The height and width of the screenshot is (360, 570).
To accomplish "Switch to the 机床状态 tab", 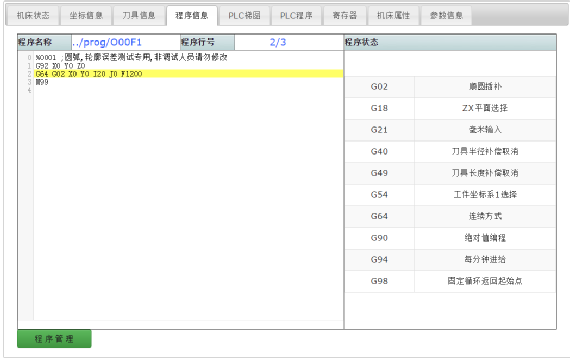I will (x=33, y=16).
